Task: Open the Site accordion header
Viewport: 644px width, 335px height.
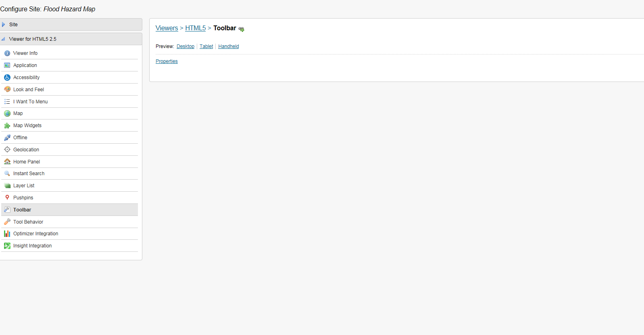Action: click(x=71, y=24)
